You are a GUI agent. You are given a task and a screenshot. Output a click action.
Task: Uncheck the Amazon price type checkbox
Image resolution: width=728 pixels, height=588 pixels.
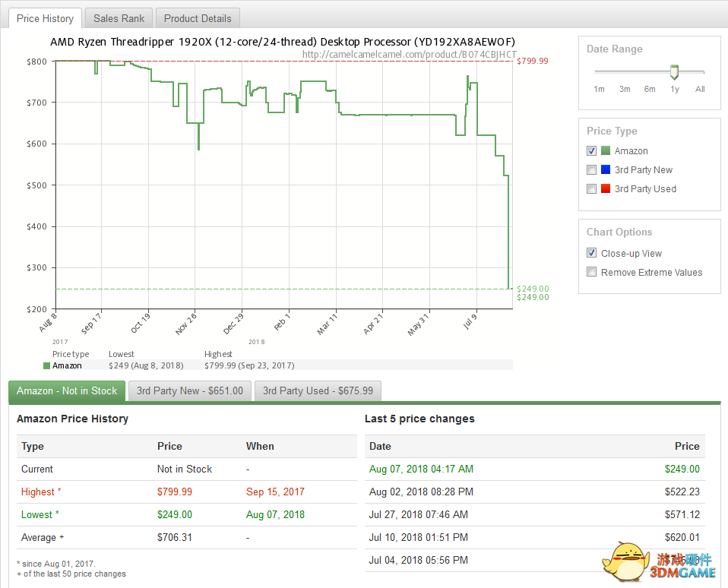point(591,151)
